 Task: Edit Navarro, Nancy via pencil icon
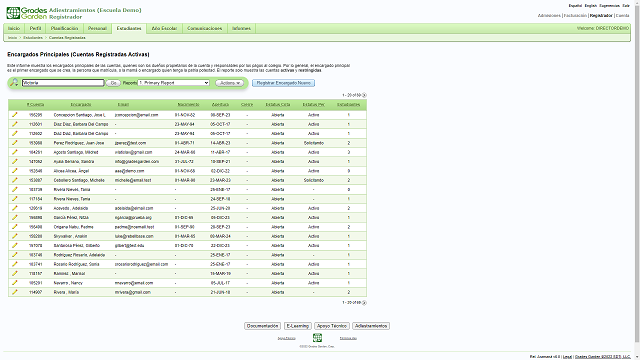point(15,283)
